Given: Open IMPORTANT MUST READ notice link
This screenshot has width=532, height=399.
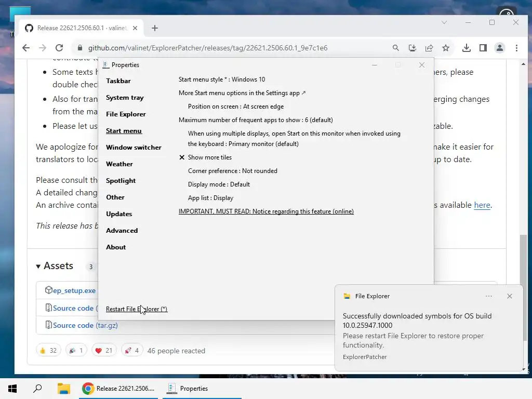Looking at the screenshot, I should (266, 211).
